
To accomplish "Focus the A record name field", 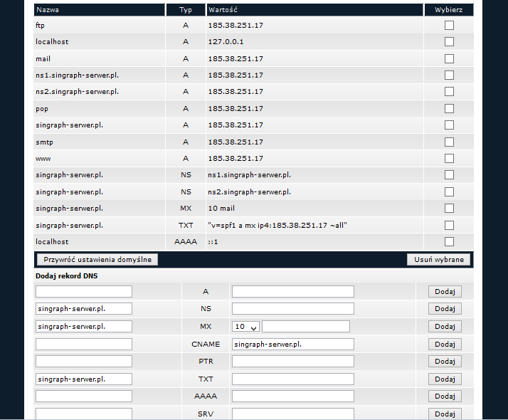I will pyautogui.click(x=84, y=292).
